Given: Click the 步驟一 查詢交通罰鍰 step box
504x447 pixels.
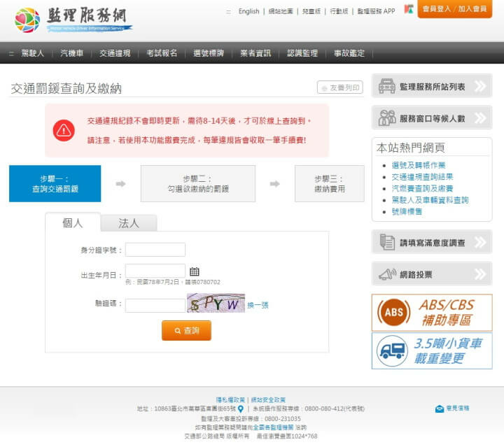Looking at the screenshot, I should point(55,184).
